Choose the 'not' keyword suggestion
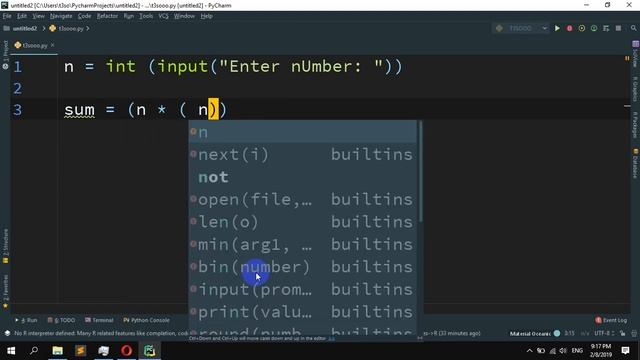This screenshot has width=640, height=360. click(302, 177)
